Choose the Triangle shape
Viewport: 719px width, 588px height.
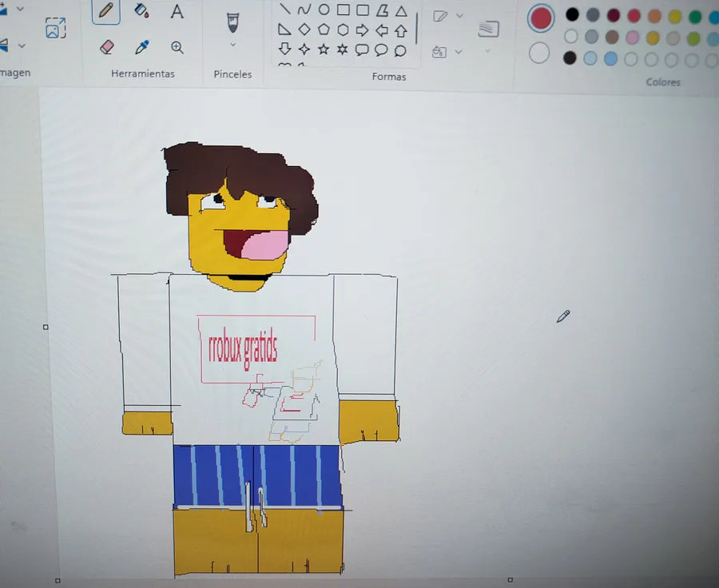(x=401, y=11)
